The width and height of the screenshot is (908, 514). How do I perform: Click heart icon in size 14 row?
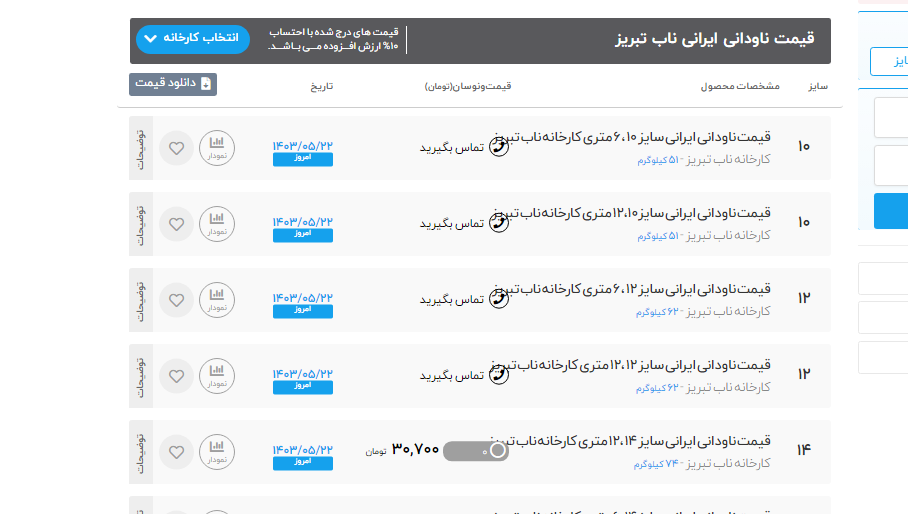[x=177, y=452]
